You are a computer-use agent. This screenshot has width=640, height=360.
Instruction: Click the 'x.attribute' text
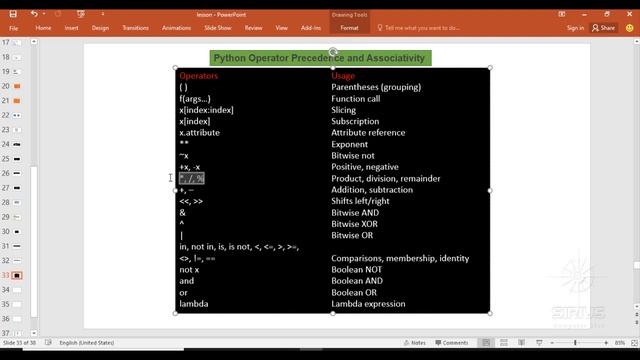200,133
